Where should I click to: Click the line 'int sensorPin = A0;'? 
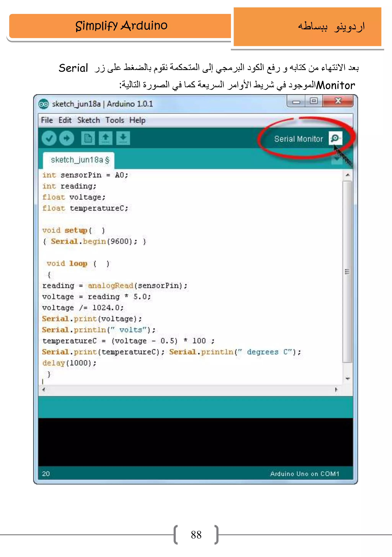point(85,175)
